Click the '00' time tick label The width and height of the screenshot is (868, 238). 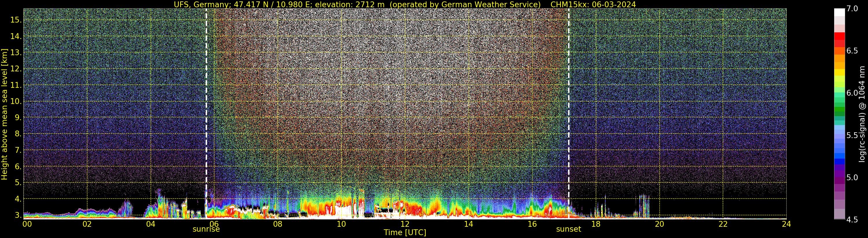pos(27,224)
